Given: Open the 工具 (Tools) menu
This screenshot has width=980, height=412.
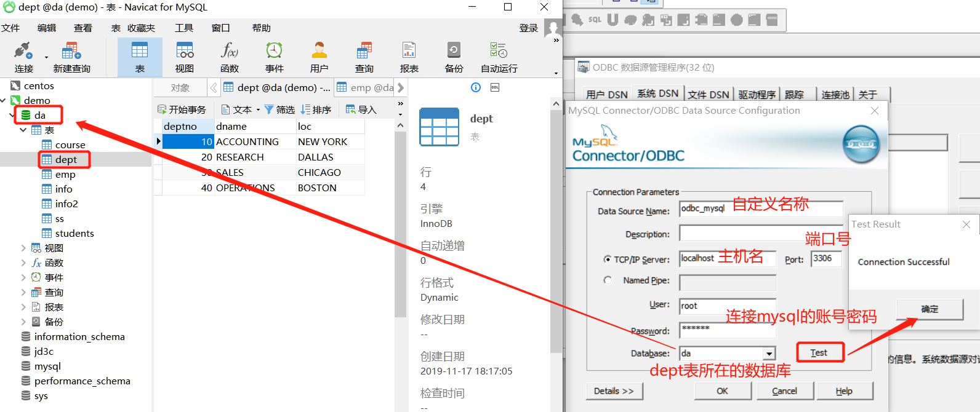Looking at the screenshot, I should (184, 28).
